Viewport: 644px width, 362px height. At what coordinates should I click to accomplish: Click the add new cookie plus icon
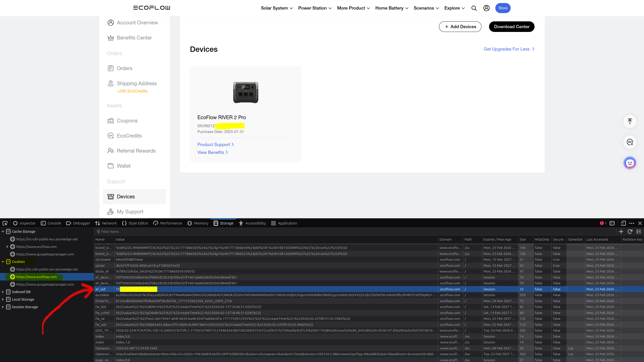[621, 232]
